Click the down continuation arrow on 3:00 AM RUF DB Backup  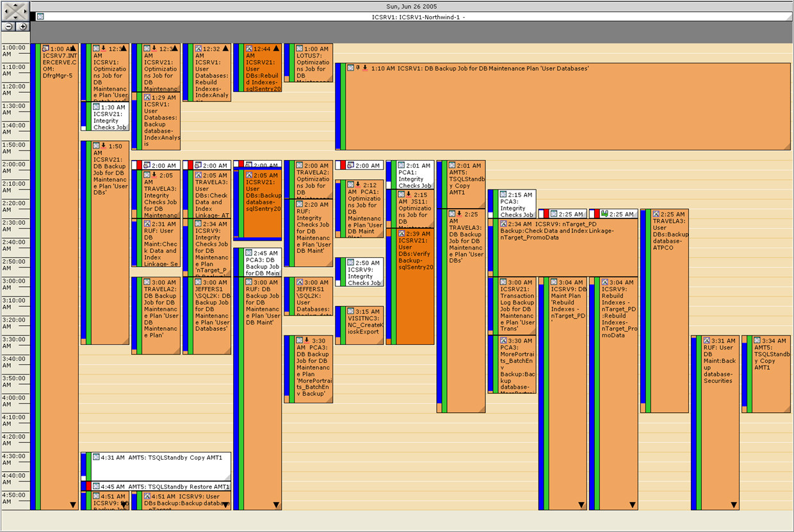276,504
